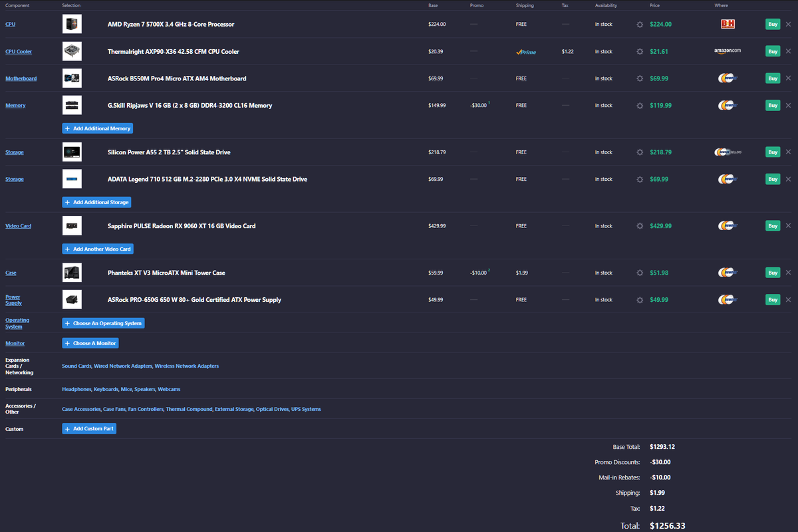Buy the Thermalright AXP90-X36 cooler
Screen dimensions: 798x532
click(x=773, y=51)
